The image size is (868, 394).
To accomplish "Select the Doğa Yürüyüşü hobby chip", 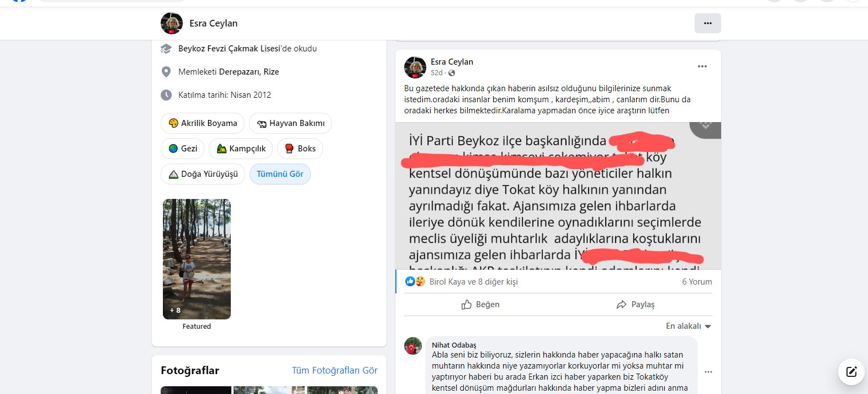I will click(x=203, y=174).
